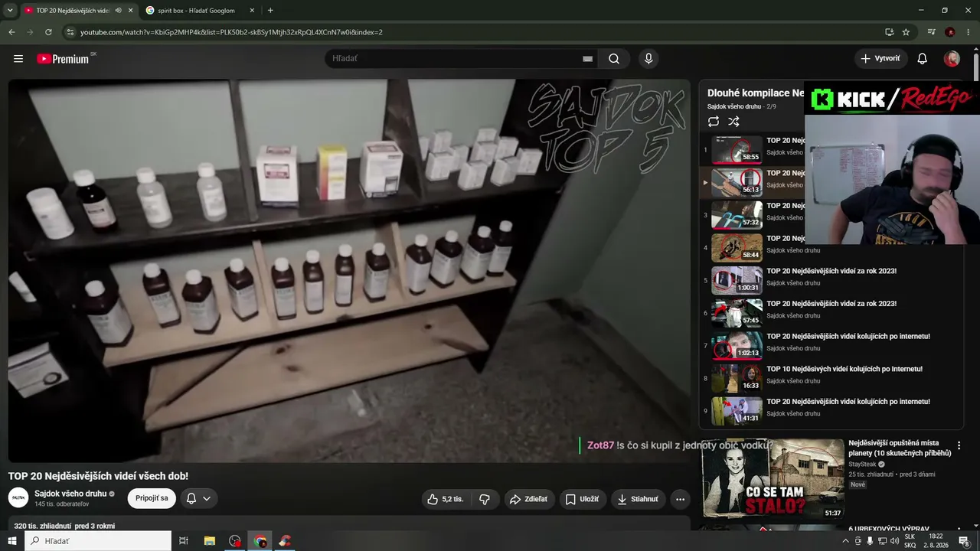Image resolution: width=980 pixels, height=551 pixels.
Task: Click the Windows taskbar search box
Action: (x=98, y=541)
